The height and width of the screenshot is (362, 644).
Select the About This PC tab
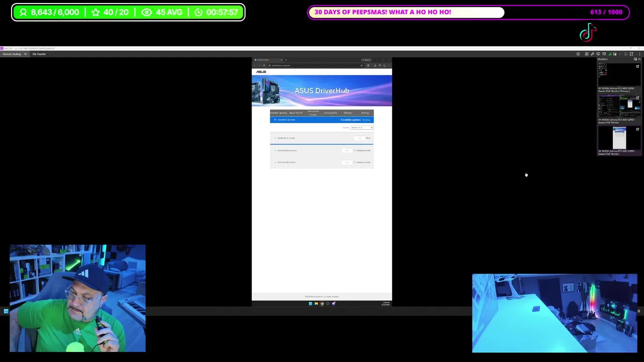coord(296,113)
